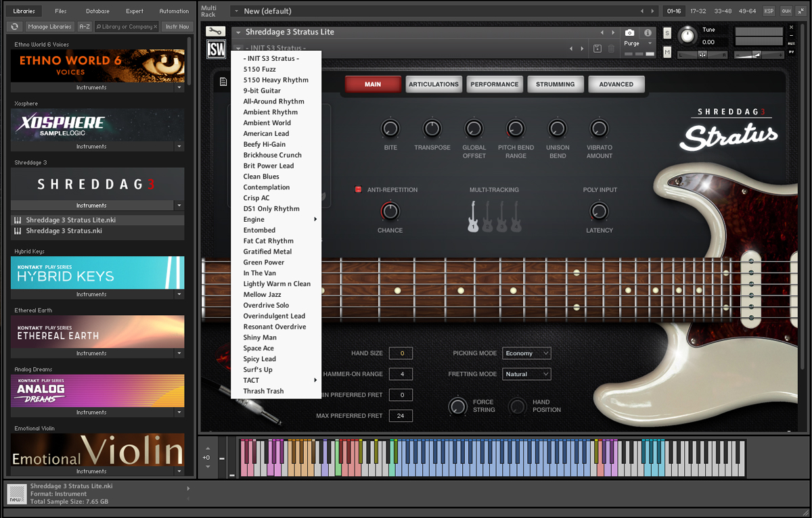Click the Hand Size value field
Viewport: 812px width, 518px height.
(401, 353)
